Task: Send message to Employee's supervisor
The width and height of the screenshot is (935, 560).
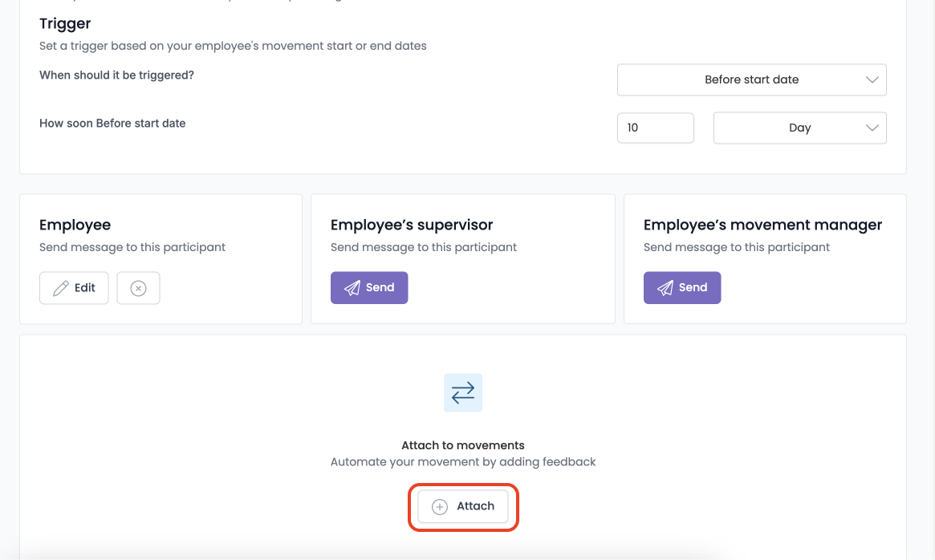Action: (x=369, y=287)
